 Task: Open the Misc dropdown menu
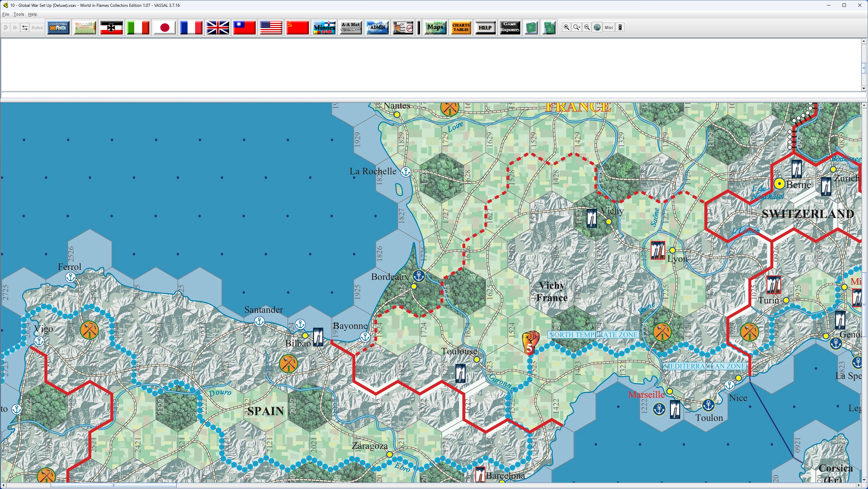pos(609,28)
